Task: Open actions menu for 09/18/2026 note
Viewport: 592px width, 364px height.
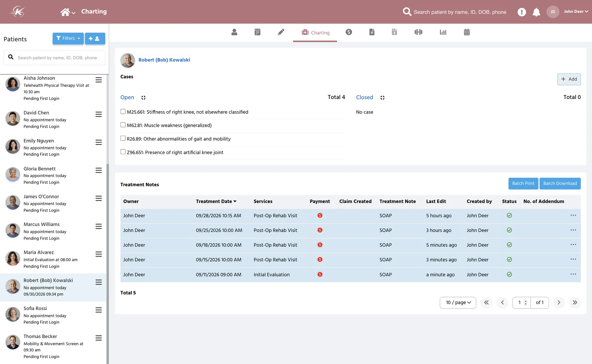Action: click(573, 245)
